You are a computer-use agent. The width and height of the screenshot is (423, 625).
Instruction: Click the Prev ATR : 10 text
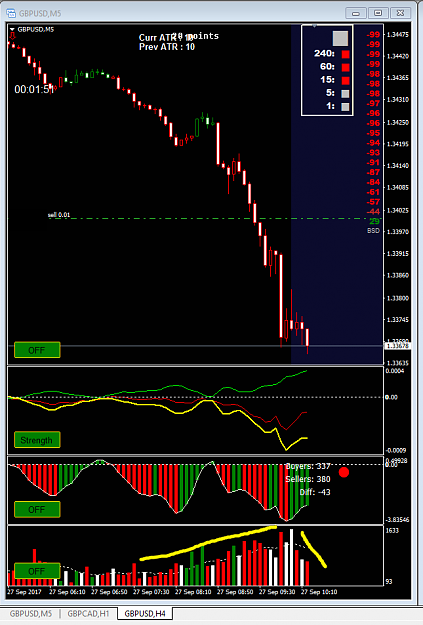pos(167,47)
